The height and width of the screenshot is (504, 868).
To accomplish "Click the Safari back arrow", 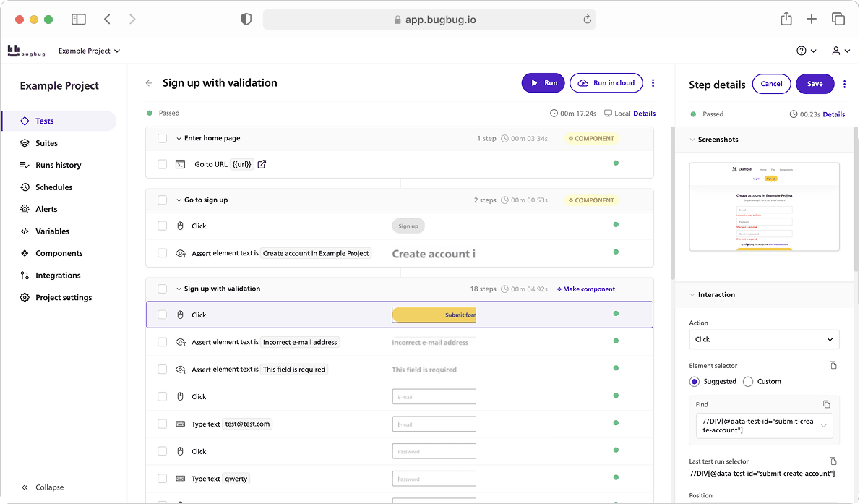I will 107,20.
